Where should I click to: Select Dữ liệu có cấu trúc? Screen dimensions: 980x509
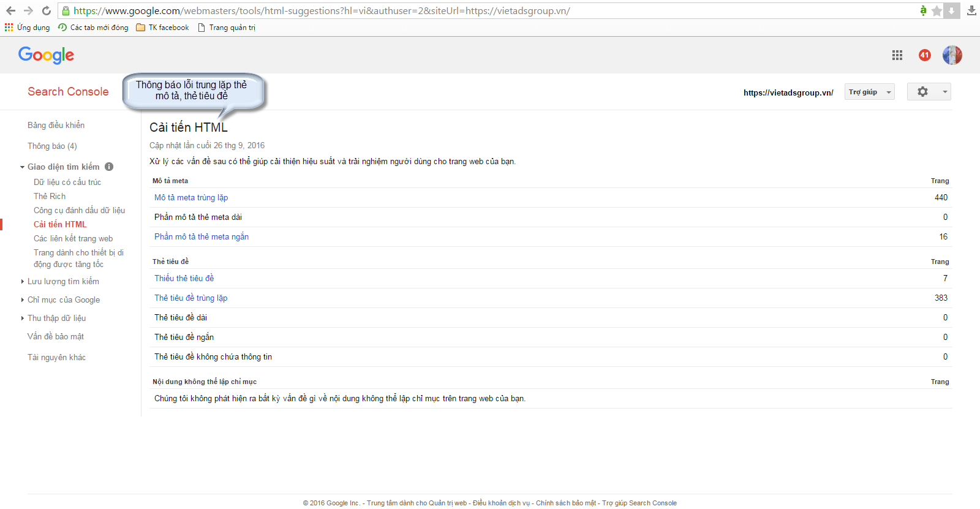(67, 182)
